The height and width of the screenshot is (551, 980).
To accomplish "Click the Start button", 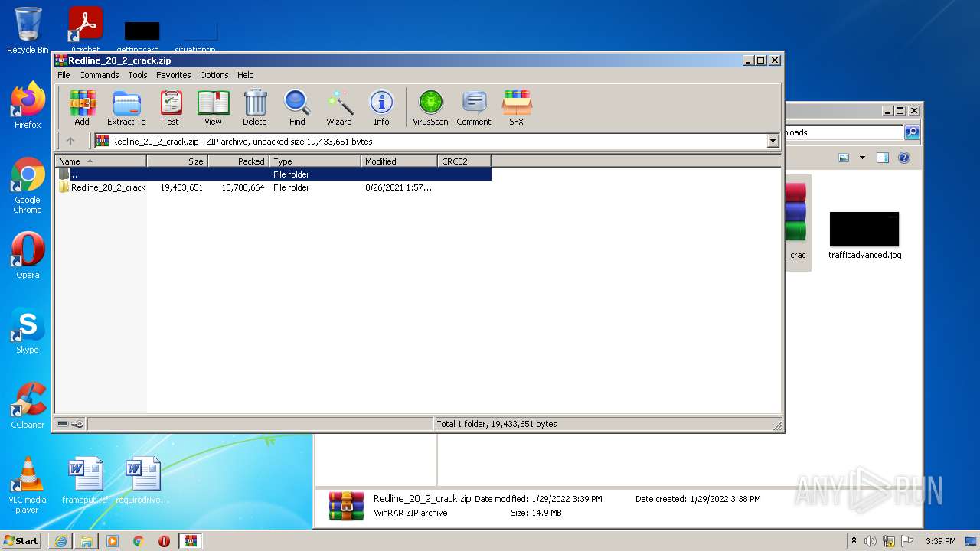I will click(21, 540).
